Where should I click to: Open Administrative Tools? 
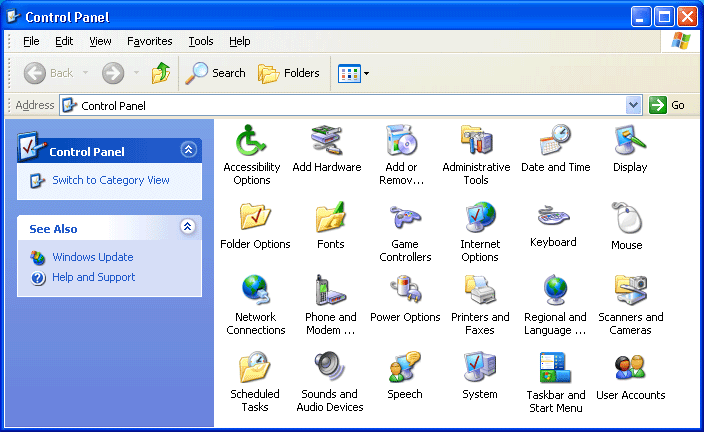tap(476, 141)
